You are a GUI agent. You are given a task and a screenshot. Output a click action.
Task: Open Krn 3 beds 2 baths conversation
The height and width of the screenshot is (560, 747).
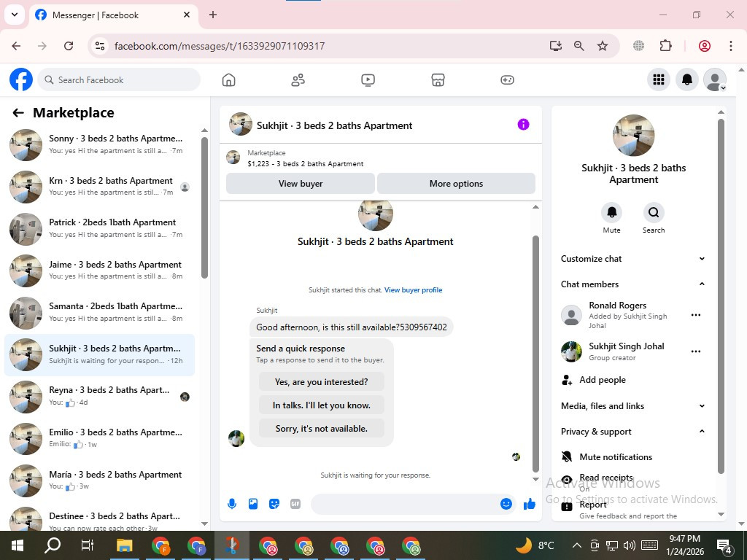coord(99,187)
